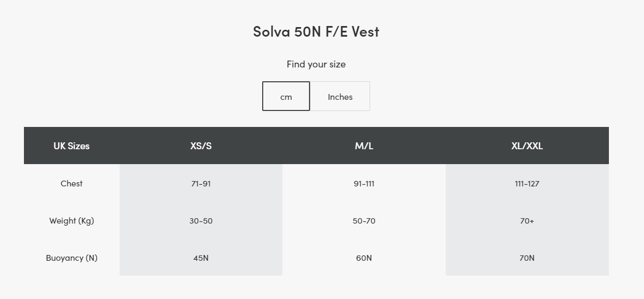644x299 pixels.
Task: Click the 60N buoyancy cell
Action: [364, 258]
